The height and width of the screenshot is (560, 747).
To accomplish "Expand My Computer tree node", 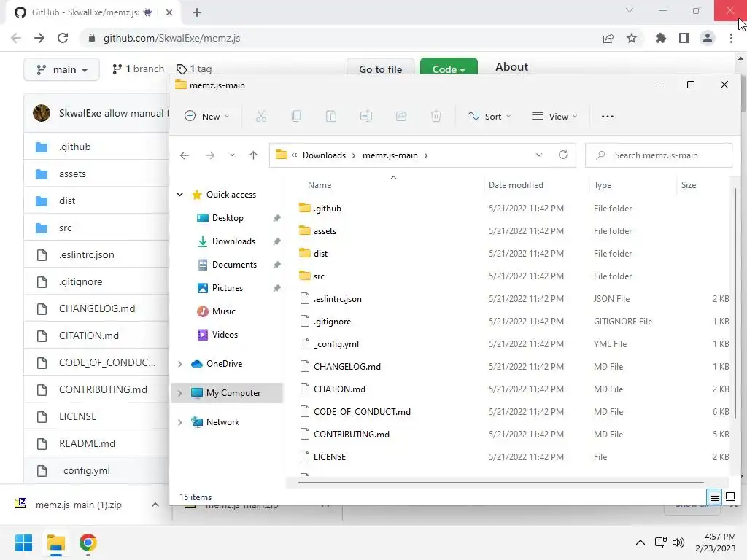I will (180, 393).
